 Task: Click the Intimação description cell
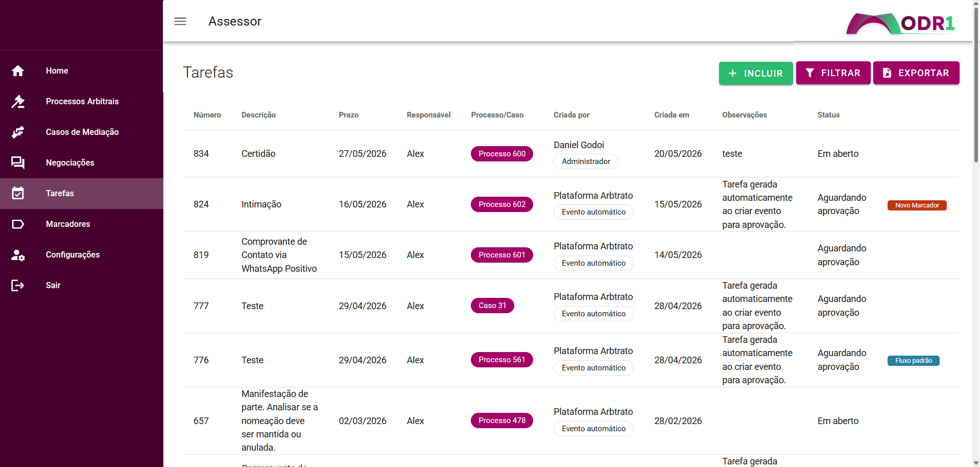point(261,204)
